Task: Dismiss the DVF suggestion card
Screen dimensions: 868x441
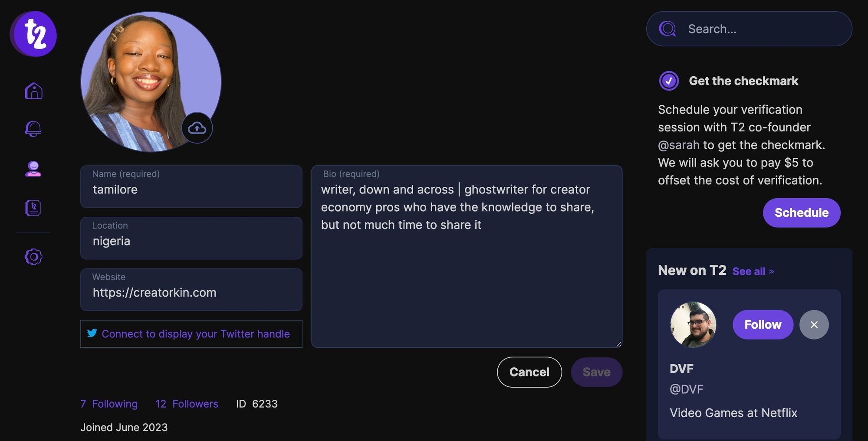Action: pyautogui.click(x=814, y=324)
